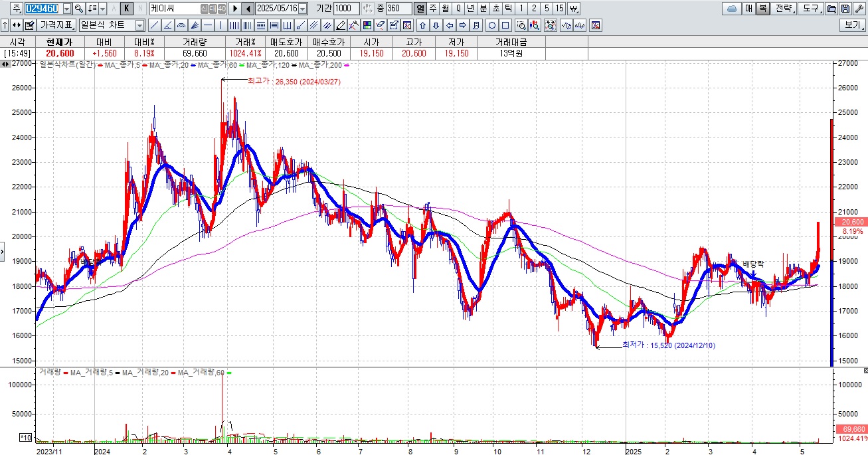Image resolution: width=868 pixels, height=455 pixels.
Task: Select the circle shape drawing tool
Action: pyautogui.click(x=492, y=25)
